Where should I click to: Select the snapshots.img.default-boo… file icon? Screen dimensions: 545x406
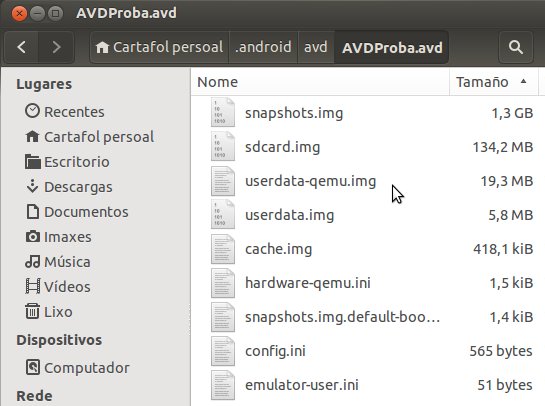coord(223,317)
